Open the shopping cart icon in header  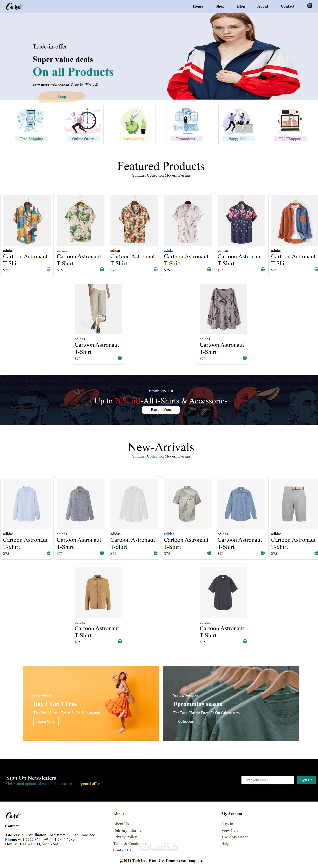(x=309, y=5)
